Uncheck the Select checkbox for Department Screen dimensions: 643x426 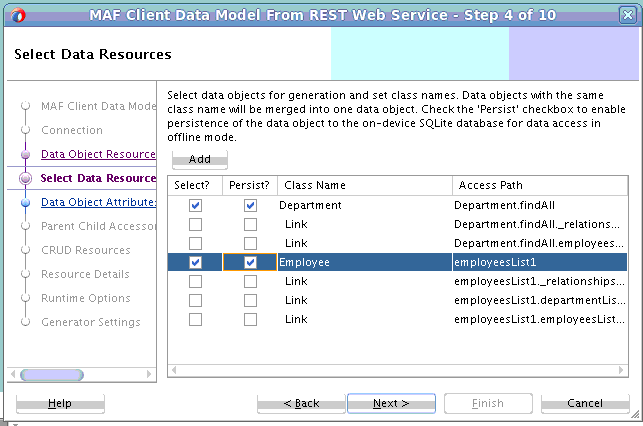click(x=195, y=205)
